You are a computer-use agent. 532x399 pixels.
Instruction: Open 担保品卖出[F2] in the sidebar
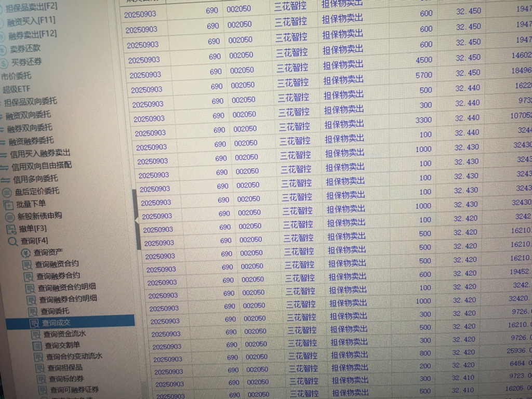pos(31,6)
